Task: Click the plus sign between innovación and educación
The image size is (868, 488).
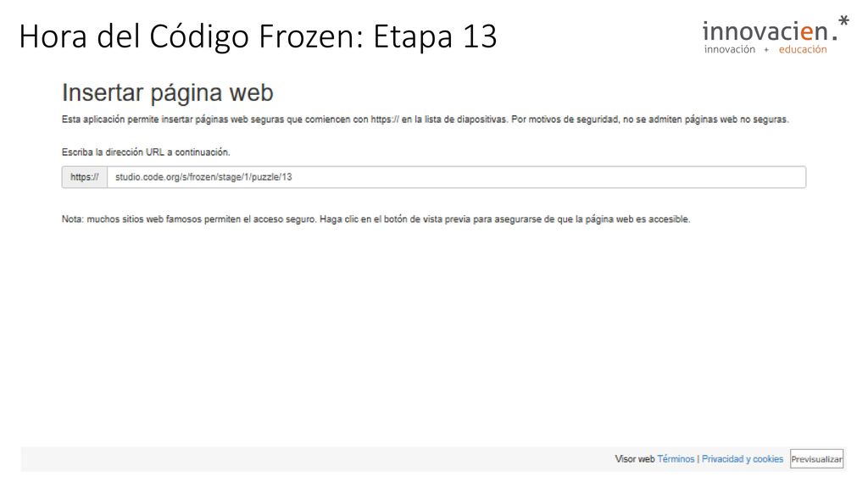Action: coord(766,50)
